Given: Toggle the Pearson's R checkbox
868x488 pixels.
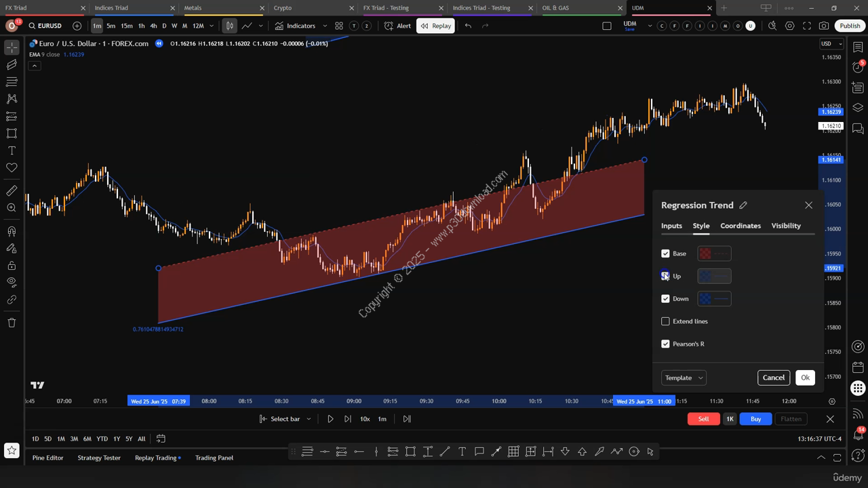Looking at the screenshot, I should [665, 344].
